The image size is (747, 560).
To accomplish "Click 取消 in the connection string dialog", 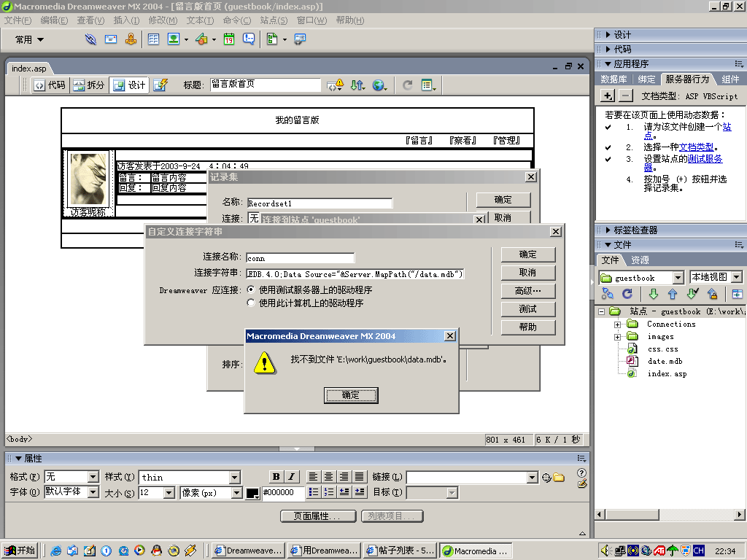I will (528, 273).
